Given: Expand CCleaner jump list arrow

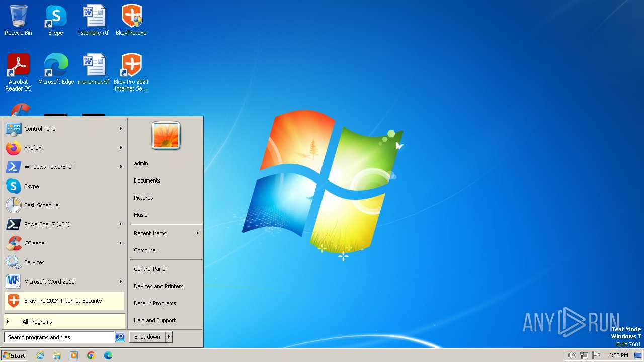Looking at the screenshot, I should click(121, 243).
